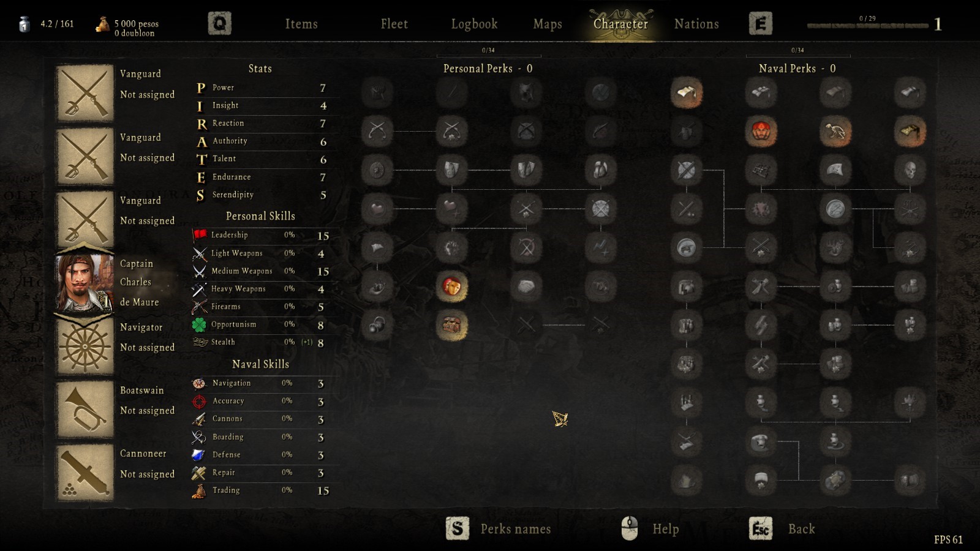Select the skeleton naval perk icon
Image resolution: width=980 pixels, height=551 pixels.
tap(835, 132)
